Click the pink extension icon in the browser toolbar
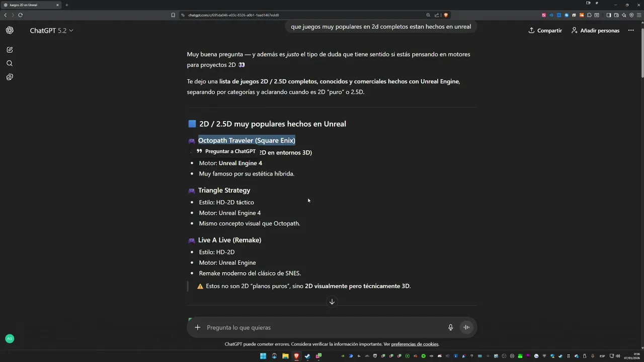 pyautogui.click(x=544, y=15)
